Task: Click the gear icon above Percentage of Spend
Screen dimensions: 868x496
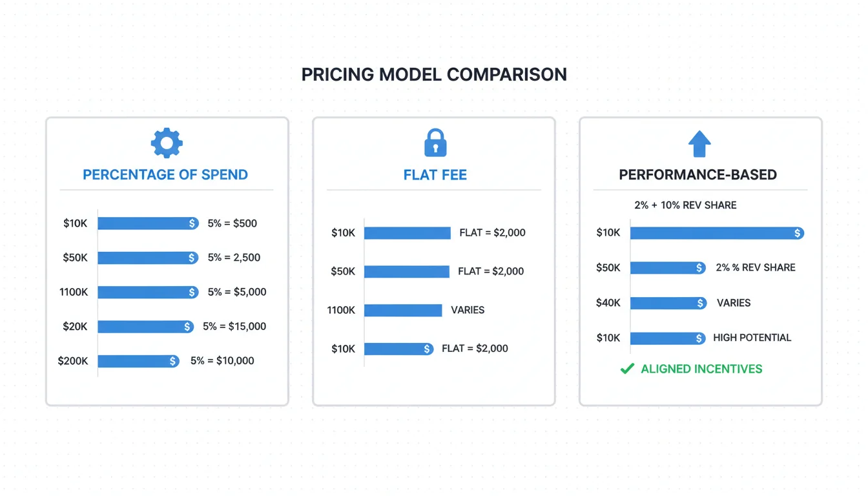Action: pos(167,143)
